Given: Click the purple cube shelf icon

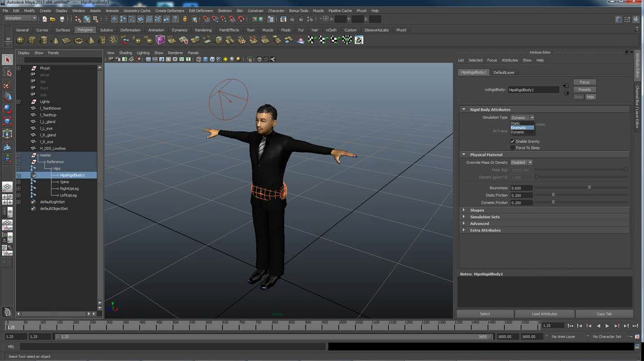Looking at the screenshot, I should [160, 40].
